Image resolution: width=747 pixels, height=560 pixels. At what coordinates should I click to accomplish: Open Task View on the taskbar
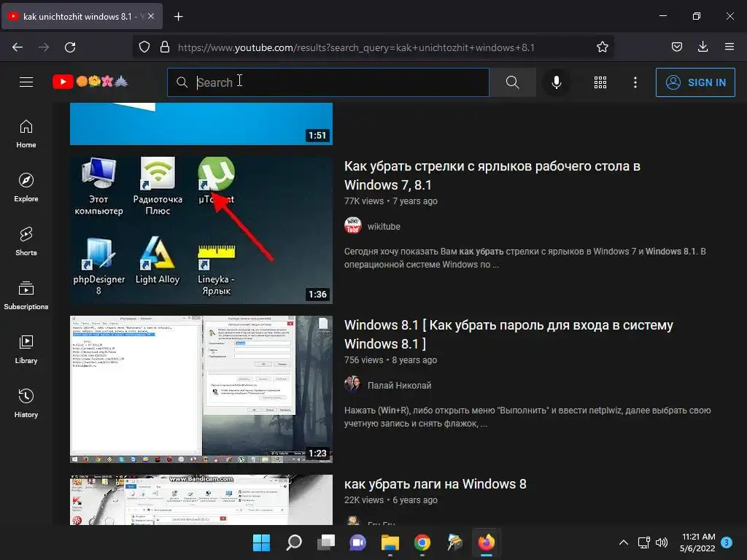(x=326, y=542)
